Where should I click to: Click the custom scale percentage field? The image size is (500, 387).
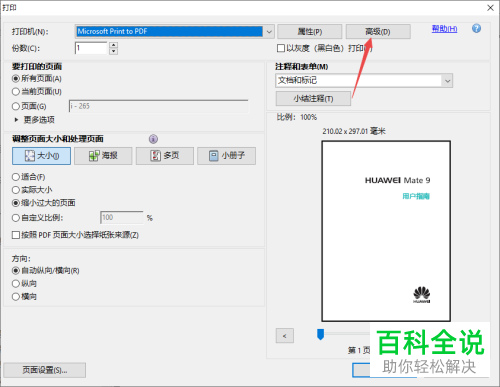(x=122, y=217)
